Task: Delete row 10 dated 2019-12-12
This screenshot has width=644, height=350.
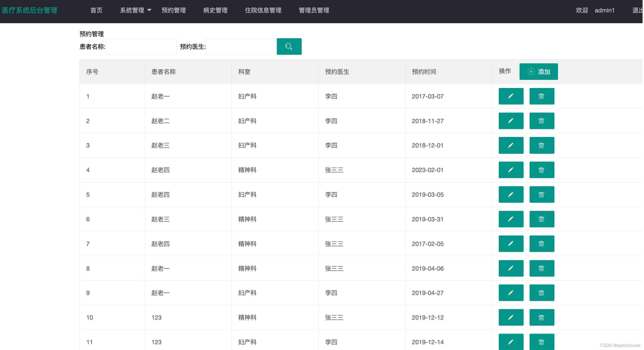Action: [542, 317]
